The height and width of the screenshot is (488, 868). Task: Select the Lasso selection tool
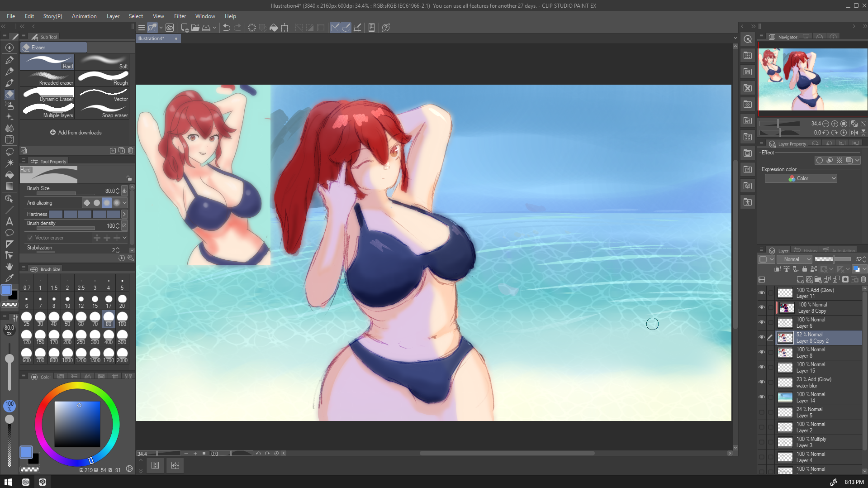[9, 152]
